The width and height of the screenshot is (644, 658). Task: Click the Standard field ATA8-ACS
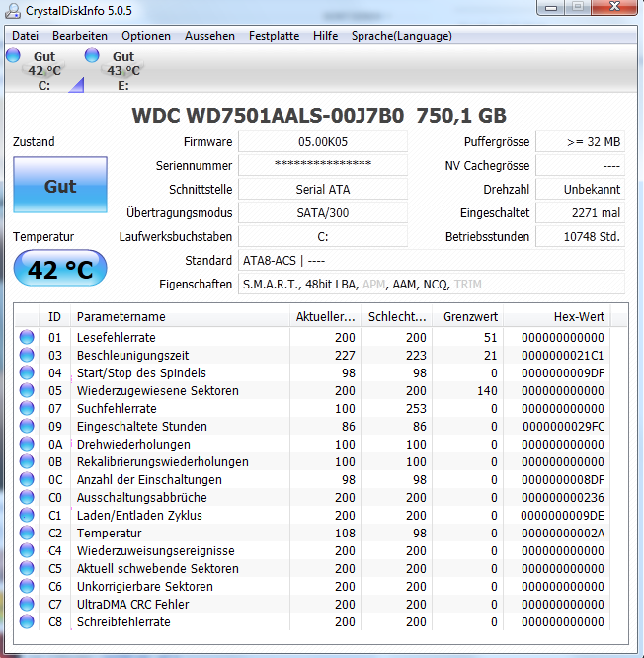coord(432,261)
